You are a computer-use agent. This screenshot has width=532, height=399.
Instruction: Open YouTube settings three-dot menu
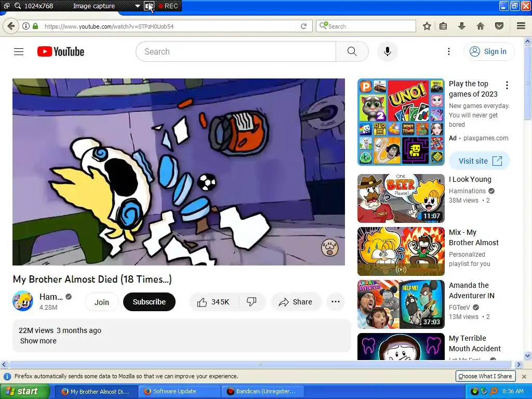(x=449, y=51)
